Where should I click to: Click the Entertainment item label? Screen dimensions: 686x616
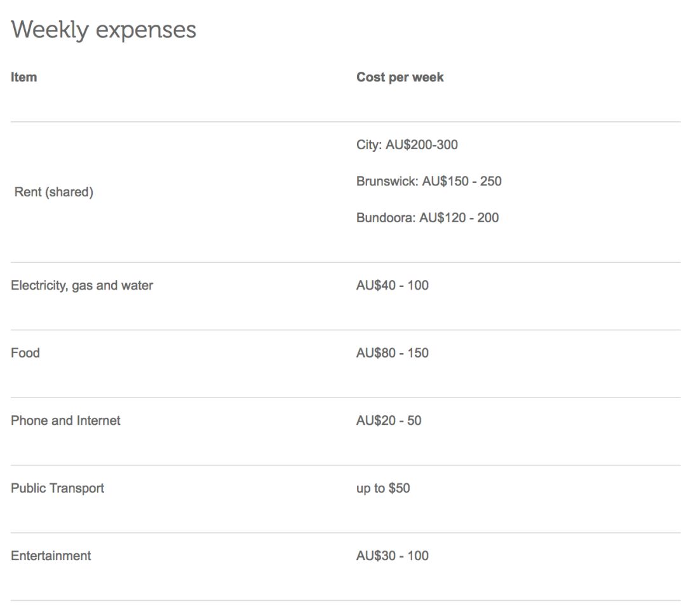click(x=51, y=556)
